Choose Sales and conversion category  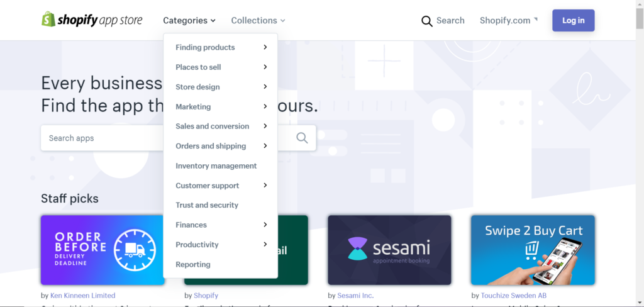click(x=213, y=126)
